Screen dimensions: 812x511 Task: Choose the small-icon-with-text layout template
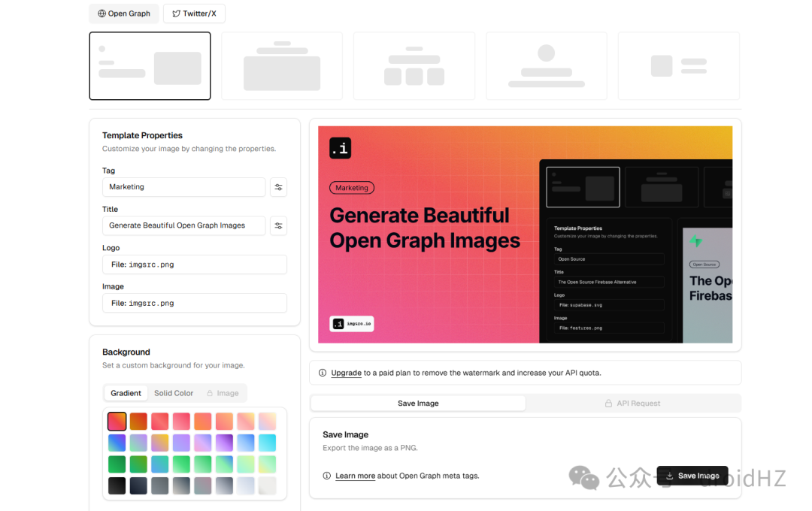(x=678, y=65)
